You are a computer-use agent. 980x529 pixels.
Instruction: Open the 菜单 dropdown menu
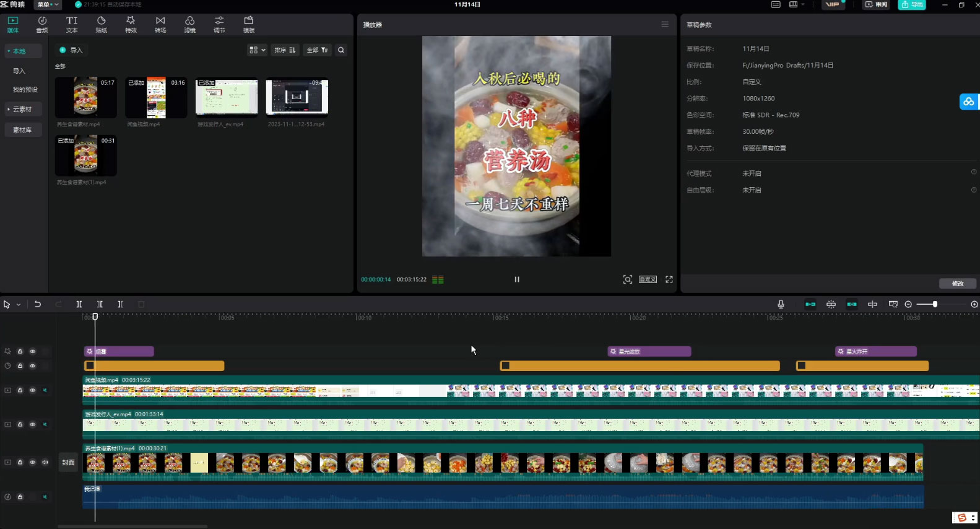pyautogui.click(x=48, y=4)
